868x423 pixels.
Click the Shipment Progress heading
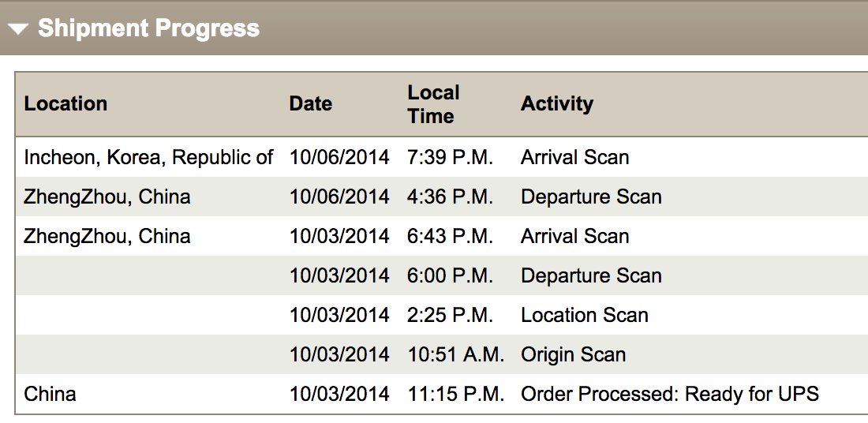tap(148, 28)
